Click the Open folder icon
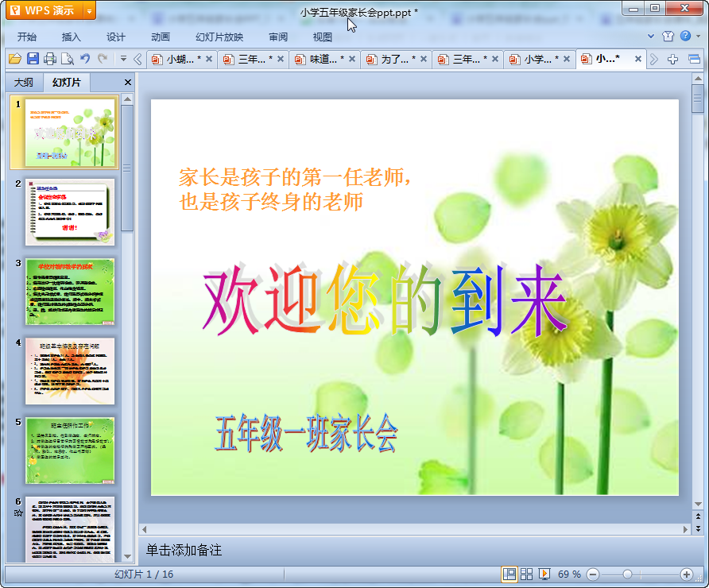709x588 pixels. [15, 58]
